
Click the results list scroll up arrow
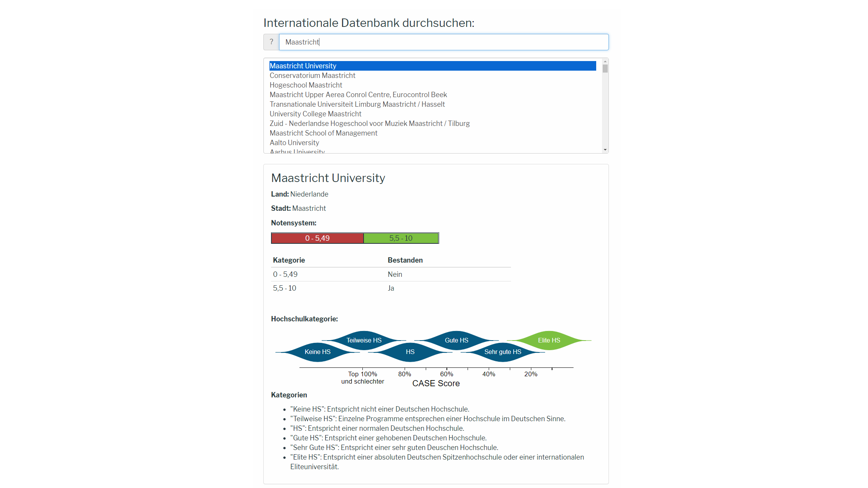click(x=605, y=61)
